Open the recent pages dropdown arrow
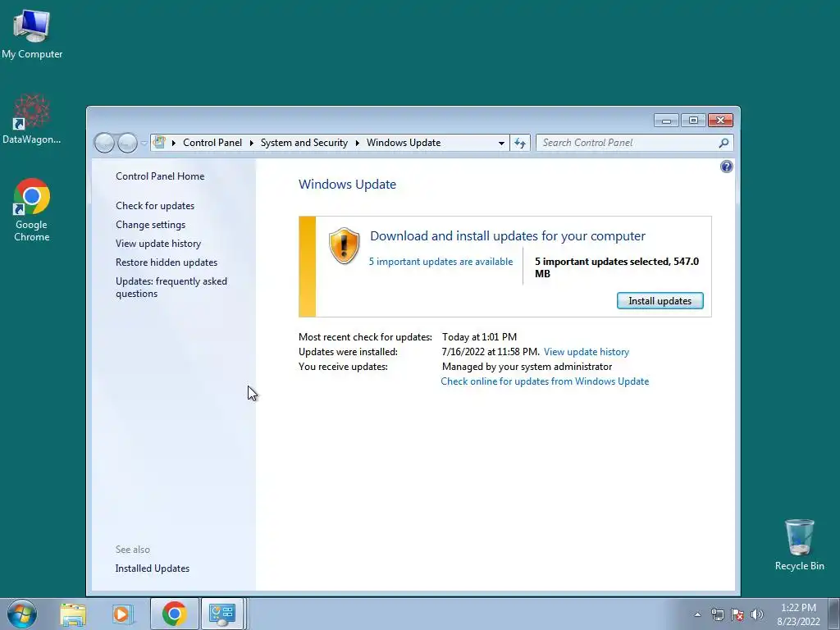 point(144,143)
